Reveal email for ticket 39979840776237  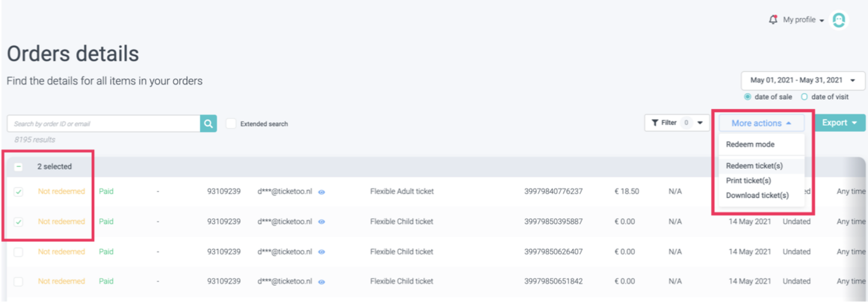point(322,192)
